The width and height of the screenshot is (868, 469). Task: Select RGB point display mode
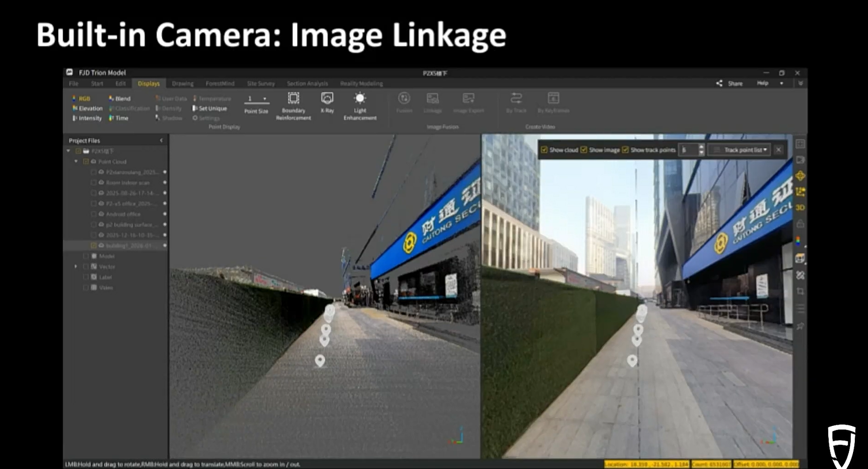tap(81, 98)
